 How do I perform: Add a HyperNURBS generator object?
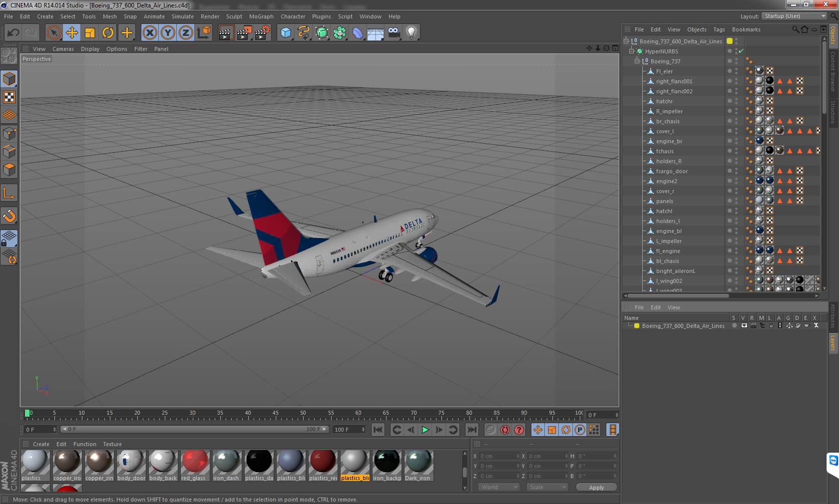322,33
